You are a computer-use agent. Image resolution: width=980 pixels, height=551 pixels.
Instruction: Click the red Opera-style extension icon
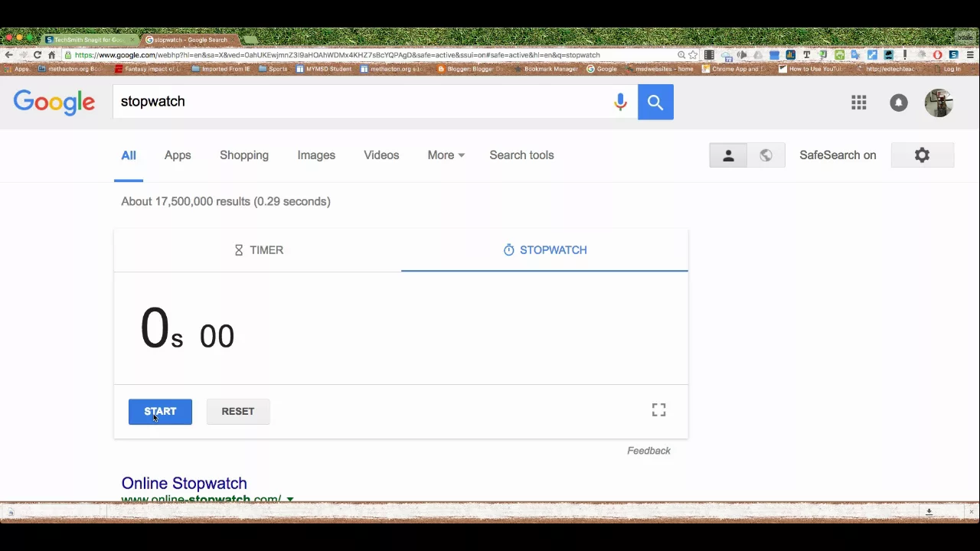coord(937,55)
